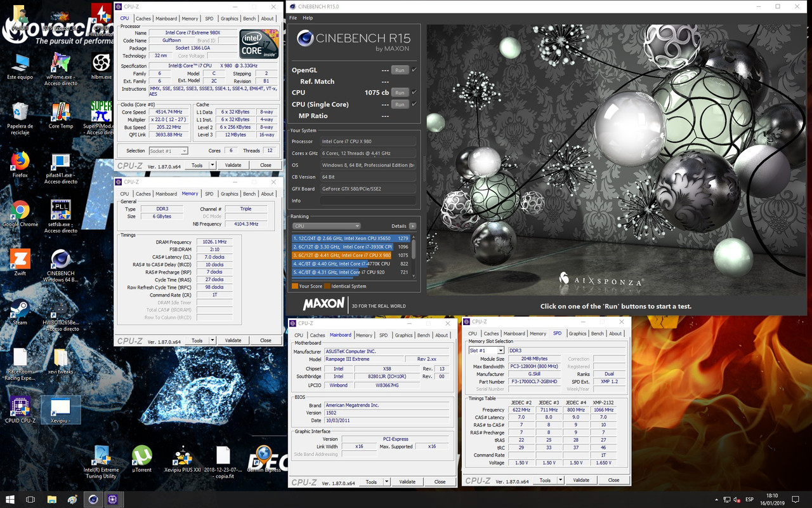Open the Socket #1 Selection dropdown

pyautogui.click(x=168, y=151)
